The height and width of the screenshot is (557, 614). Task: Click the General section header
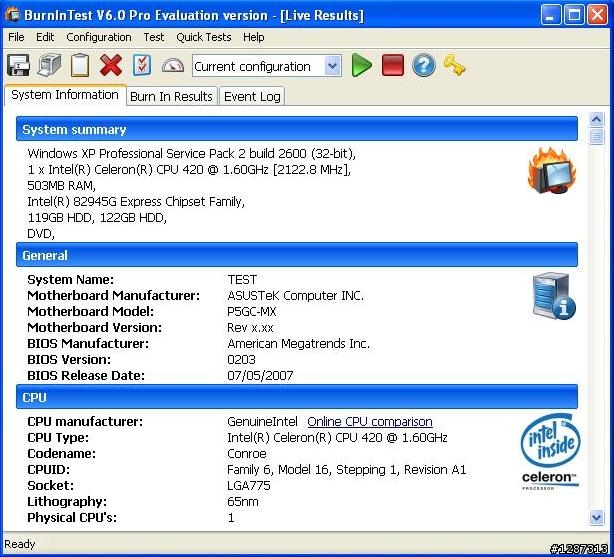click(x=297, y=255)
